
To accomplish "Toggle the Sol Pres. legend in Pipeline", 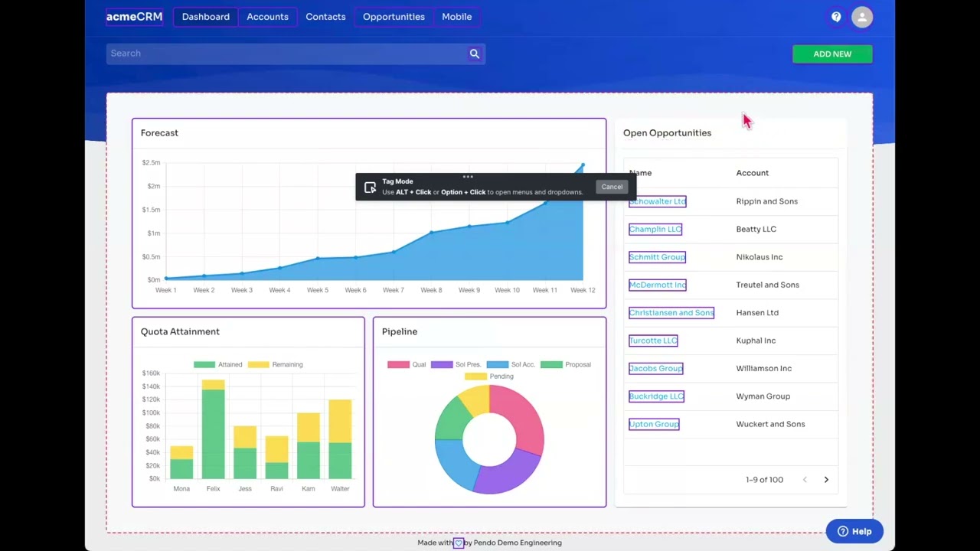I will [x=456, y=364].
